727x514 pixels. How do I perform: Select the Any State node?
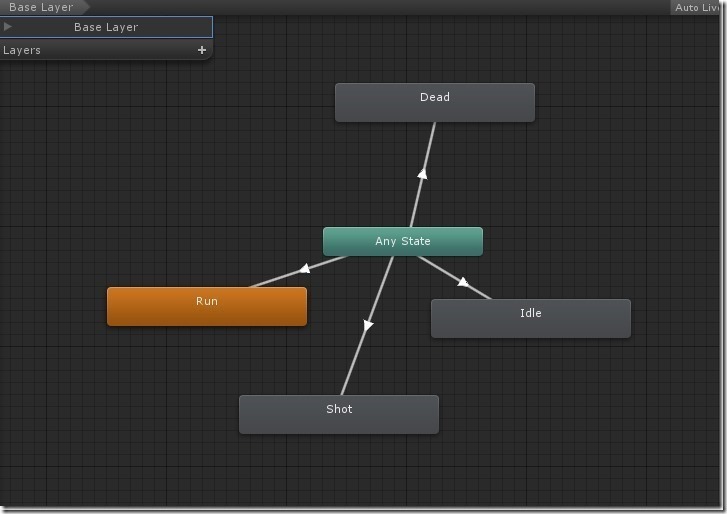[x=402, y=241]
